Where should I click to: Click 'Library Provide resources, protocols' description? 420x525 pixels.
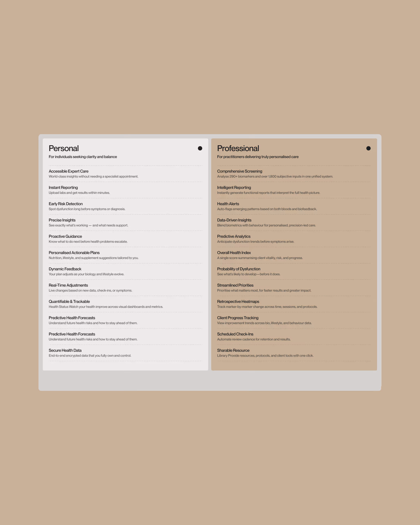click(x=265, y=356)
